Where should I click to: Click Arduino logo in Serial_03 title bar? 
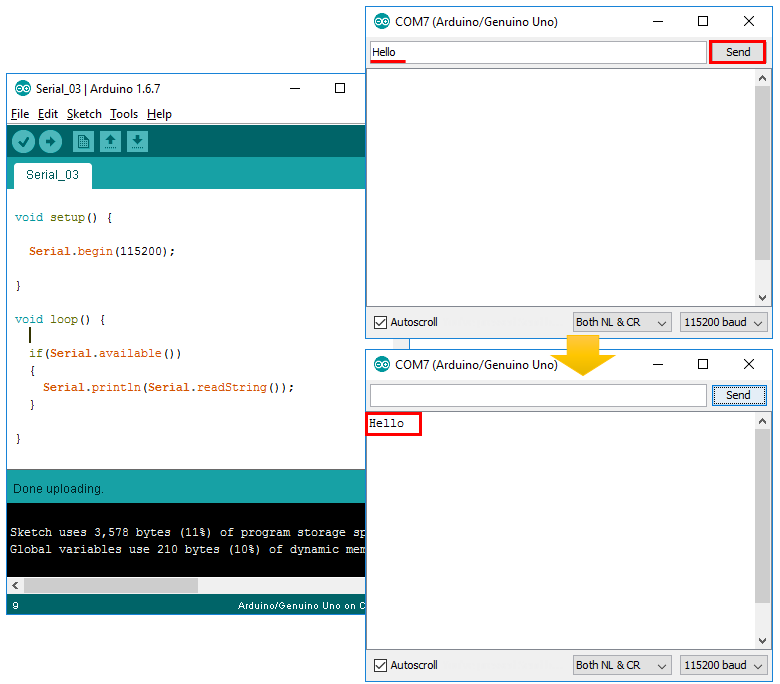[x=23, y=89]
